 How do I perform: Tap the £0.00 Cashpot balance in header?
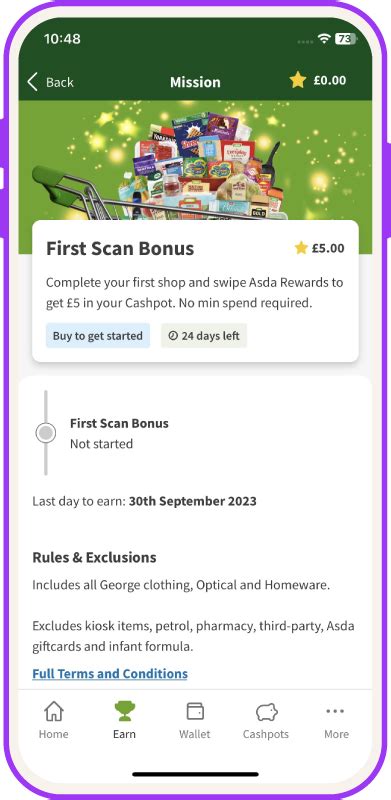click(330, 80)
